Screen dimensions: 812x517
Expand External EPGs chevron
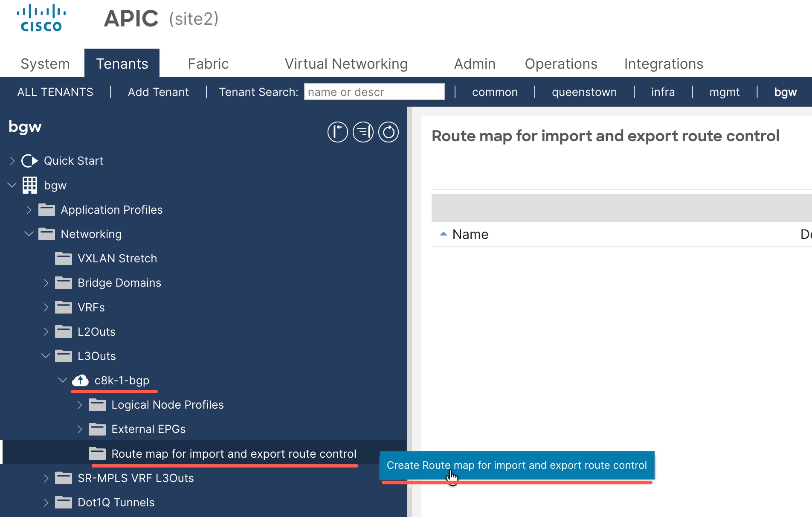80,429
